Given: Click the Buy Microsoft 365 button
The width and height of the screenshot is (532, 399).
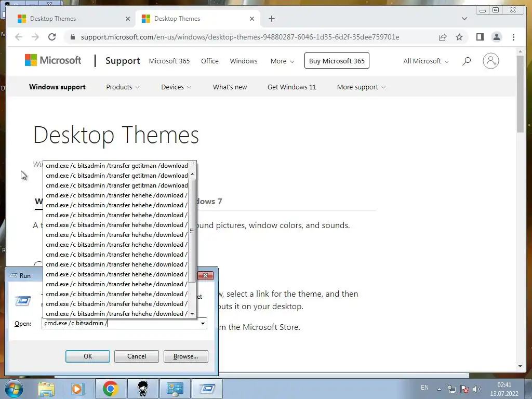Looking at the screenshot, I should point(337,61).
